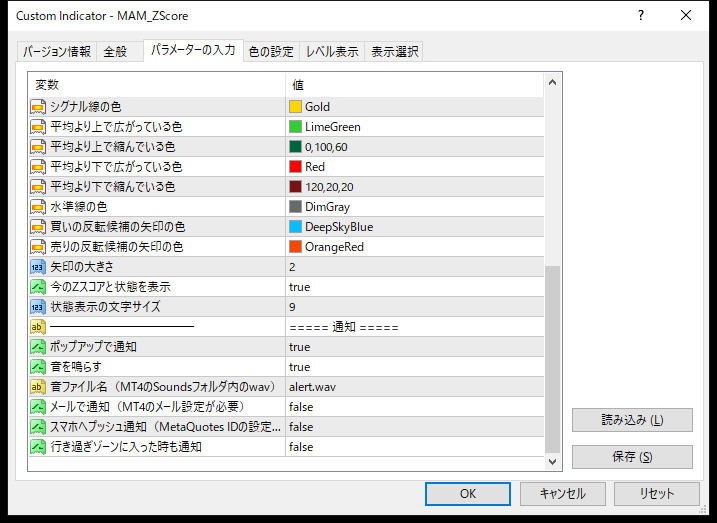Screen dimensions: 717x523
Task: Select the true value for ポップアップで通知
Action: tap(415, 347)
